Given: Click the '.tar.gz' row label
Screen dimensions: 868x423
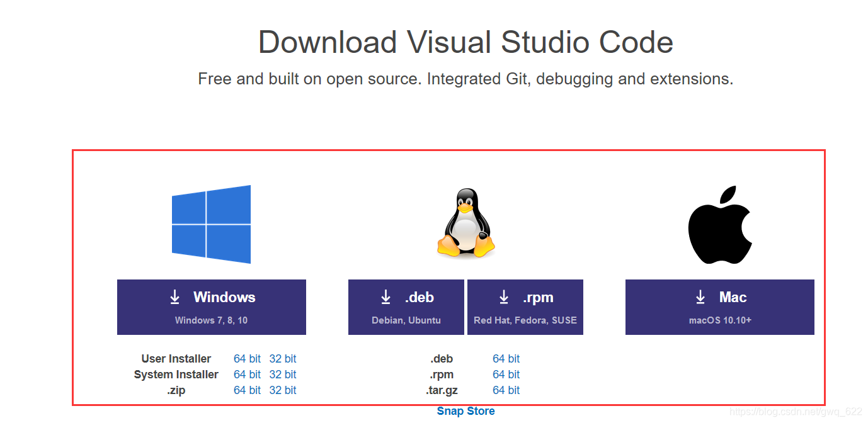Looking at the screenshot, I should (442, 390).
